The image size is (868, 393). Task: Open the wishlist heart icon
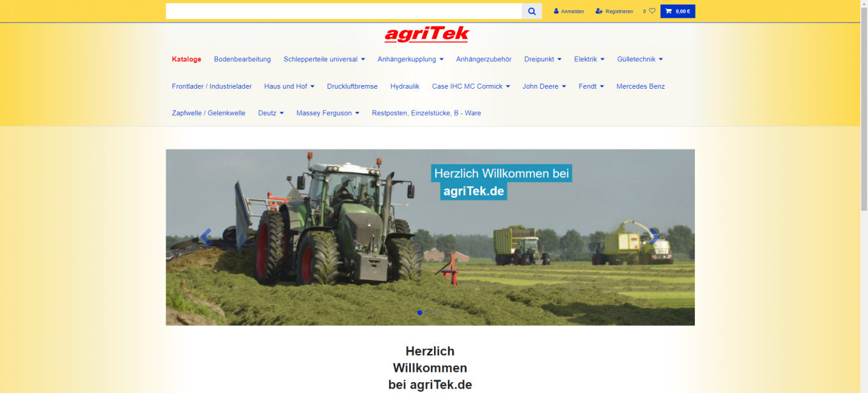652,11
